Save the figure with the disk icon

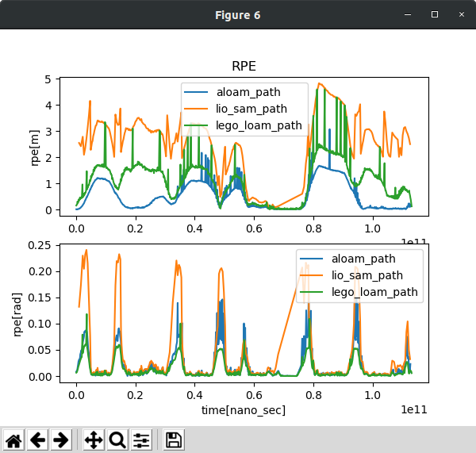[x=174, y=440]
